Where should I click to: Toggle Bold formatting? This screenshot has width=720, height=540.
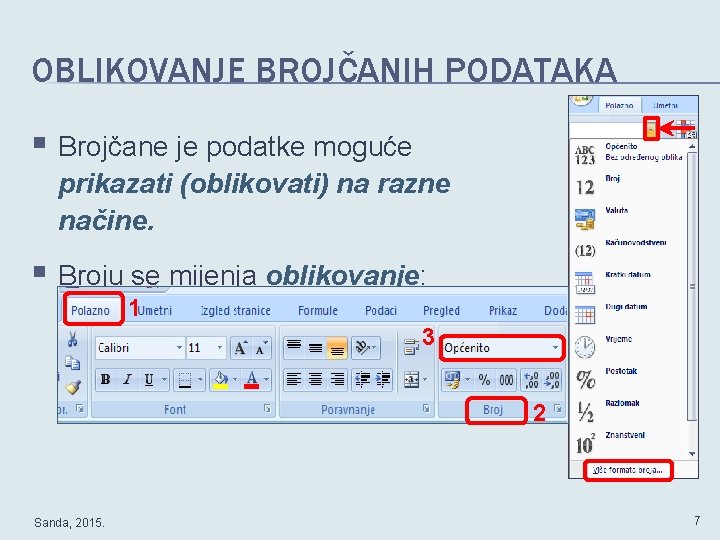106,379
